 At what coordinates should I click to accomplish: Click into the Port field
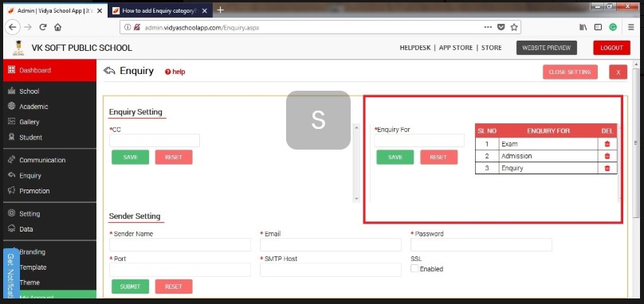[x=180, y=270]
